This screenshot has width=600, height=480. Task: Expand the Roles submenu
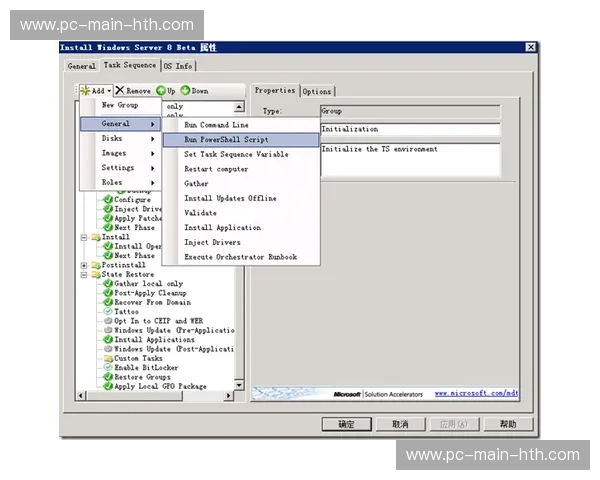point(121,182)
